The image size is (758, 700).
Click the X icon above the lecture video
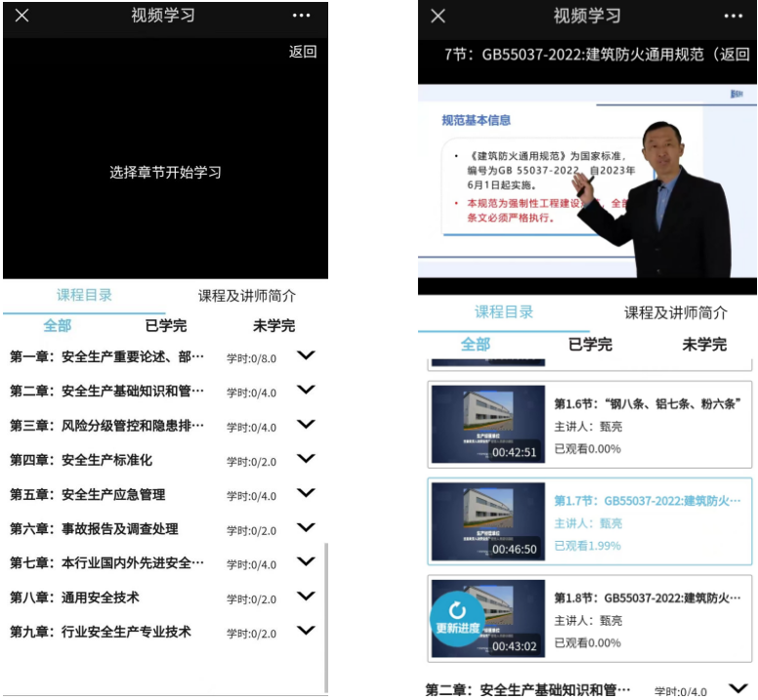coord(438,16)
